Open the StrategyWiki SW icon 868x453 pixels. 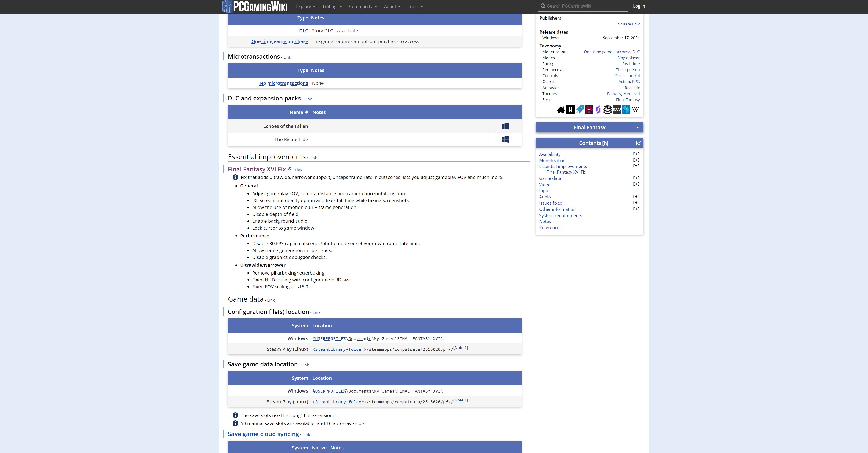point(617,110)
